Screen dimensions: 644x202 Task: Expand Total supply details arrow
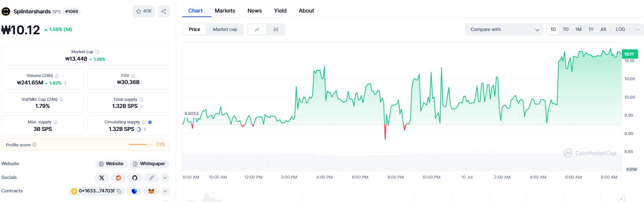[141, 106]
